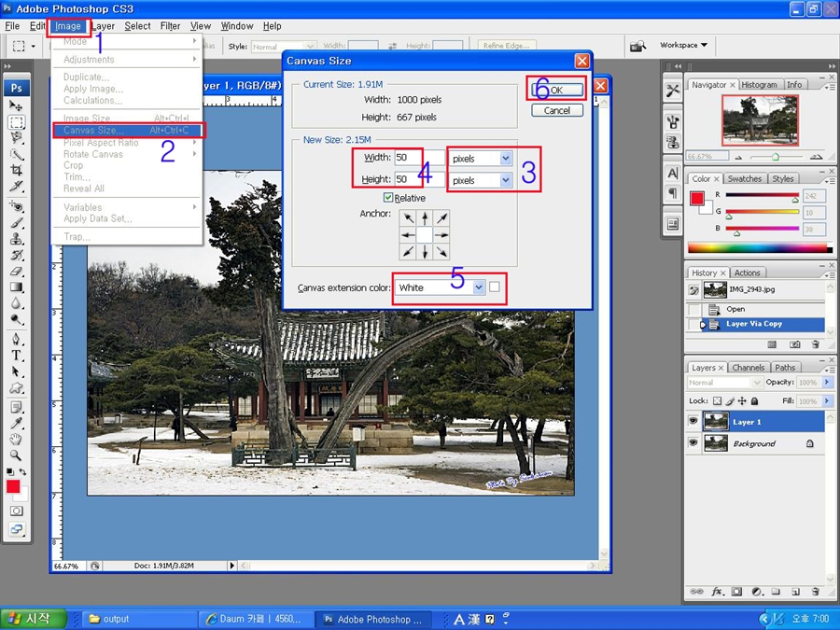Viewport: 840px width, 630px height.
Task: Select the Pen tool
Action: tap(16, 339)
